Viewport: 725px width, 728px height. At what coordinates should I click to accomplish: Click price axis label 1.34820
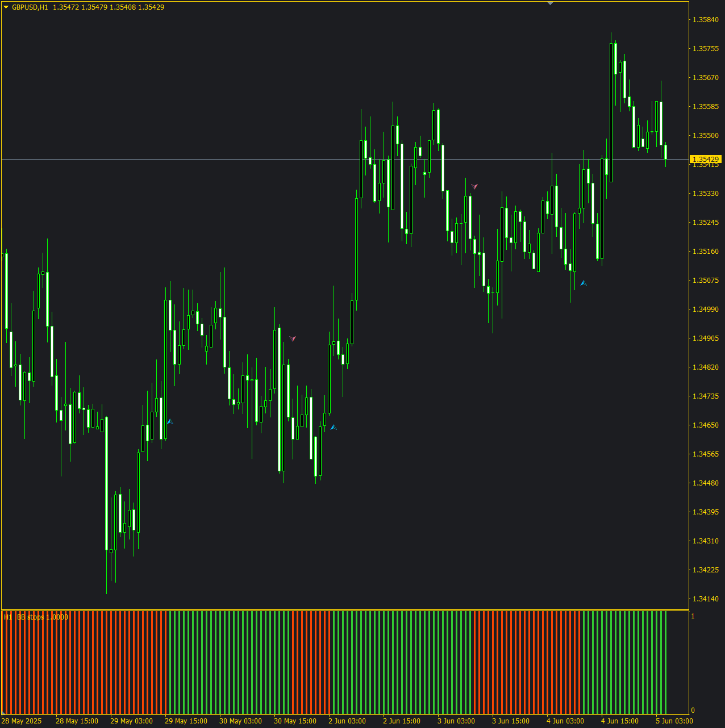tap(705, 367)
